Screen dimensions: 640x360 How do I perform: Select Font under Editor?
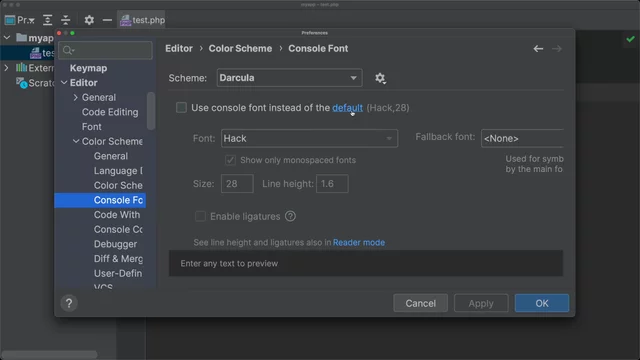[x=92, y=127]
